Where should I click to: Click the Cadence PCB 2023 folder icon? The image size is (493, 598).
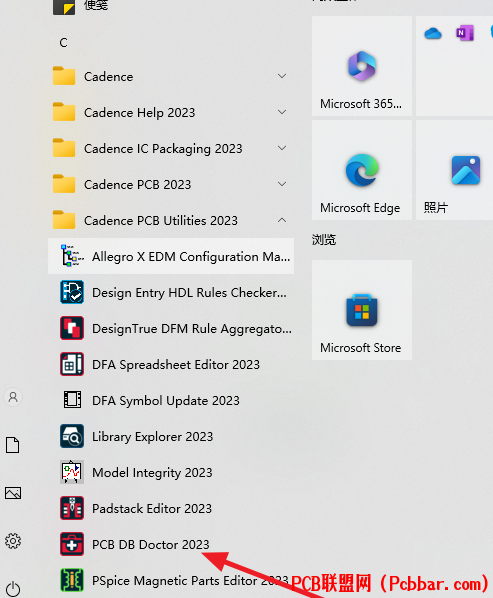(64, 184)
